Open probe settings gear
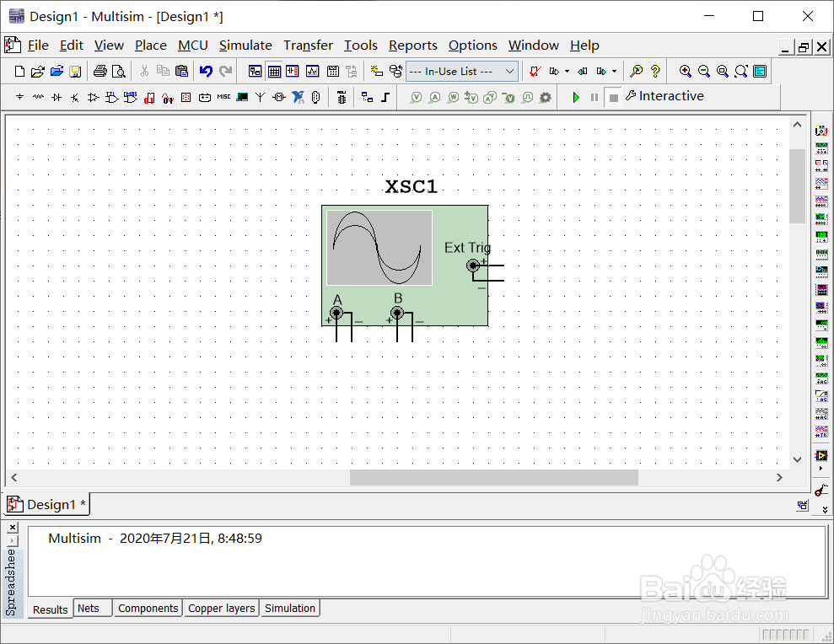 tap(546, 97)
